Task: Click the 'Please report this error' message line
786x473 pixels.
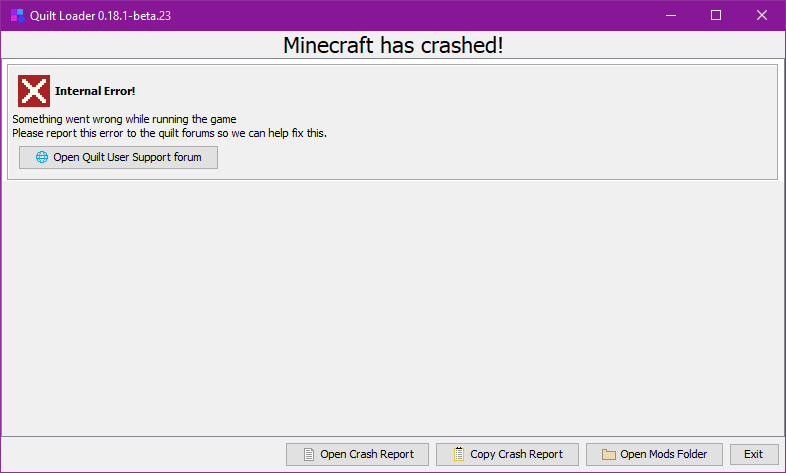Action: pyautogui.click(x=169, y=133)
